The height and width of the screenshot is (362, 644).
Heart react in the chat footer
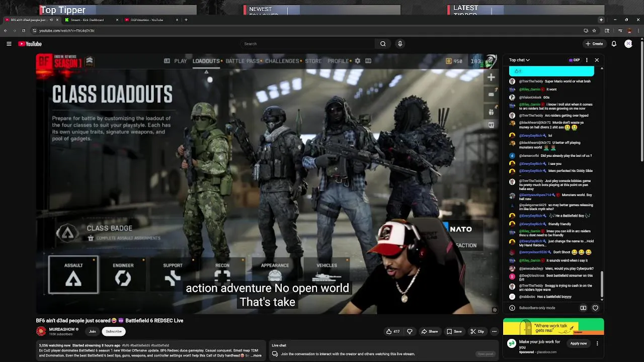(595, 308)
